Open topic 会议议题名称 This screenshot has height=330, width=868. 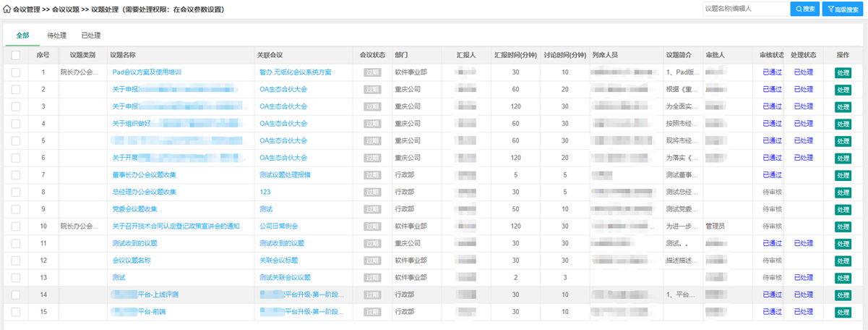(132, 261)
